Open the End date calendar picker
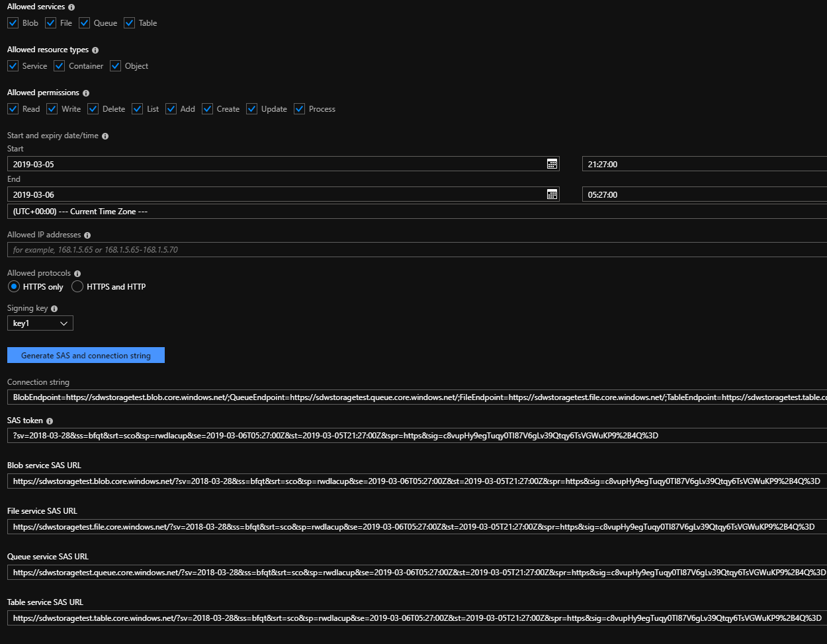Image resolution: width=827 pixels, height=644 pixels. tap(552, 194)
